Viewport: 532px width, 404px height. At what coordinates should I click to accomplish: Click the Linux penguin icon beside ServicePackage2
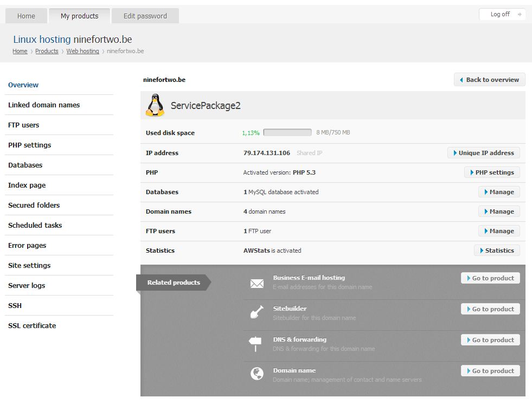click(x=155, y=105)
